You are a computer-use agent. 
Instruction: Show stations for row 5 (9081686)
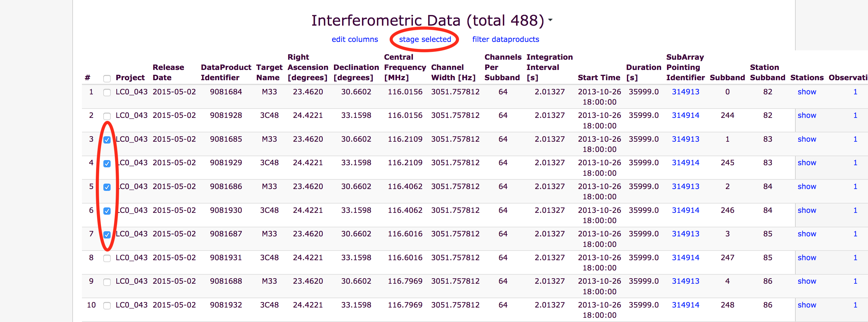(807, 186)
